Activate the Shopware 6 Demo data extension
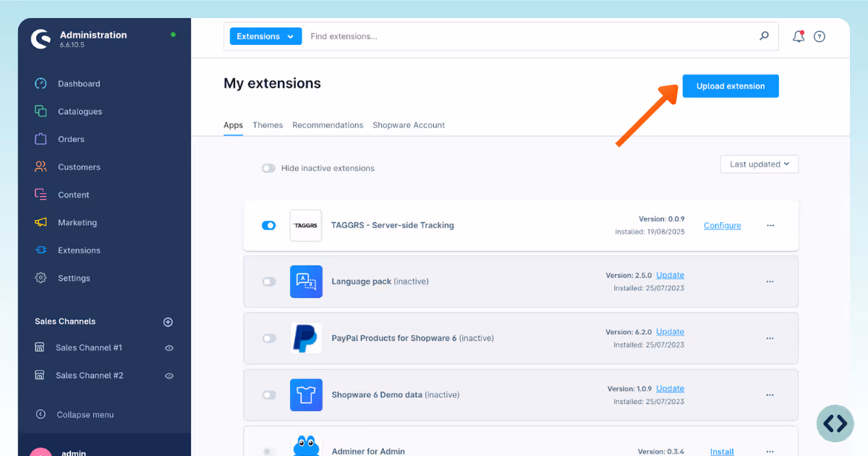The image size is (868, 456). click(269, 394)
